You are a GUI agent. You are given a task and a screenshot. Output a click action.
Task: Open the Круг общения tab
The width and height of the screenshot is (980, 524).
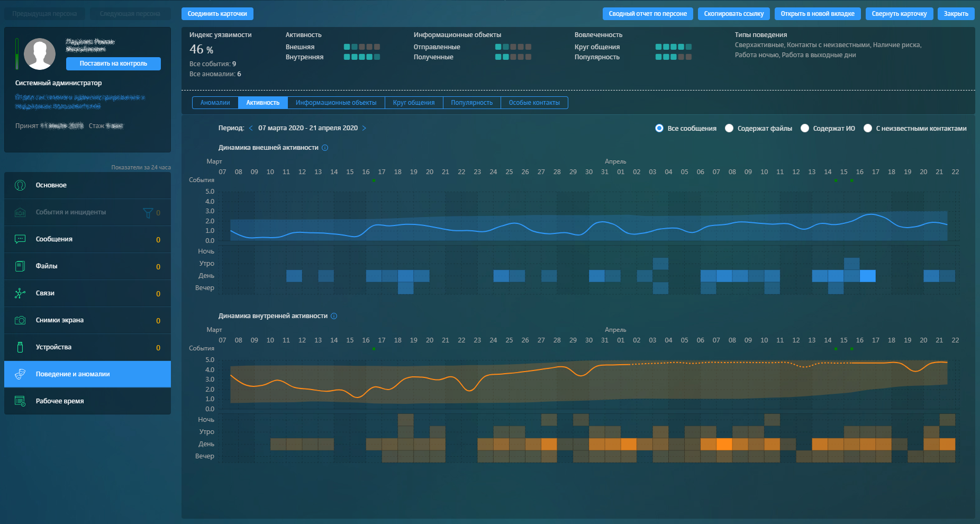(414, 103)
